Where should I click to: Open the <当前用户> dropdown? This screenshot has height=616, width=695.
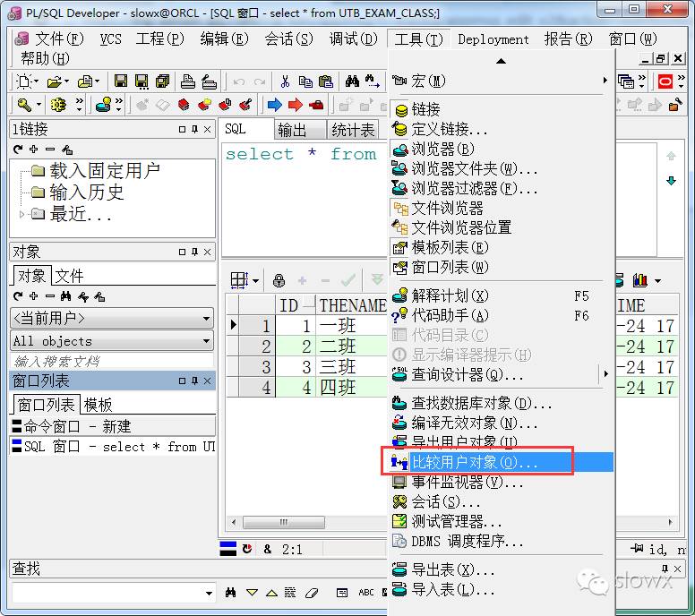pyautogui.click(x=206, y=318)
